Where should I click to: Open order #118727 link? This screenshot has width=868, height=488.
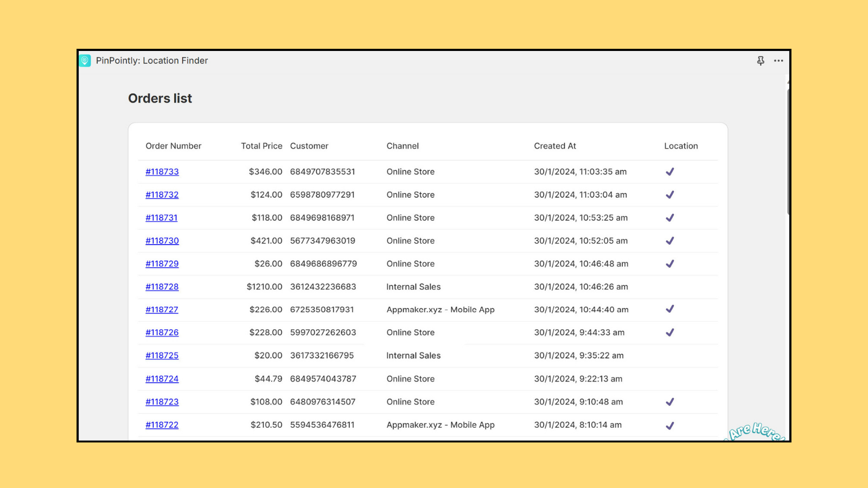pos(162,310)
